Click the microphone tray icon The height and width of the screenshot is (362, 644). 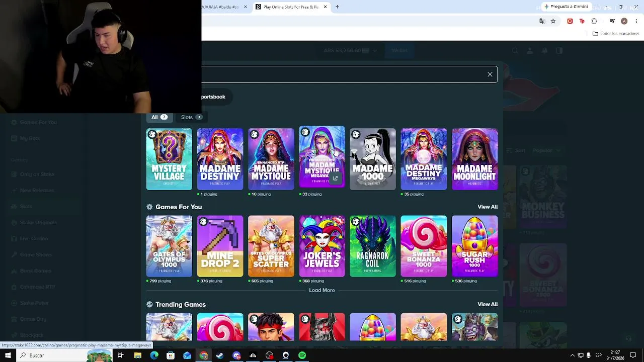[x=588, y=355]
